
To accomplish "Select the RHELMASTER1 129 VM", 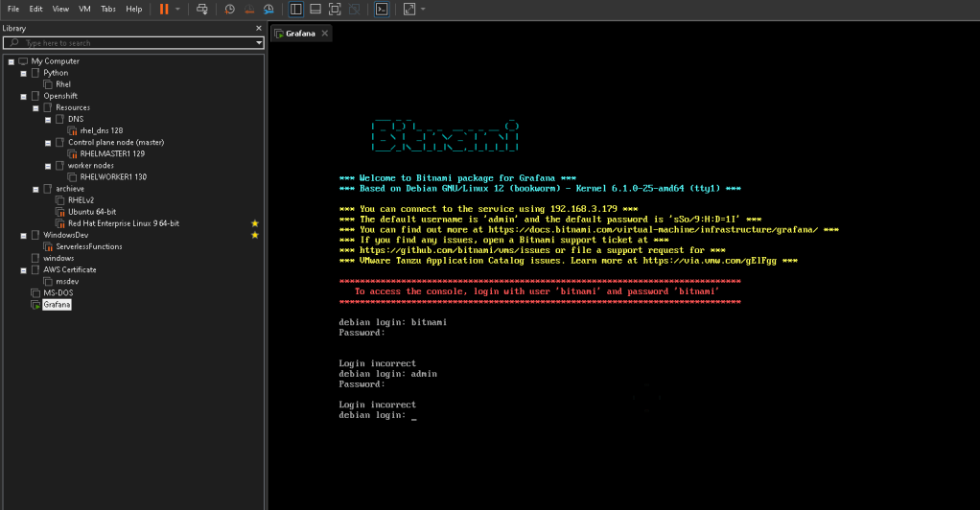I will [x=112, y=153].
